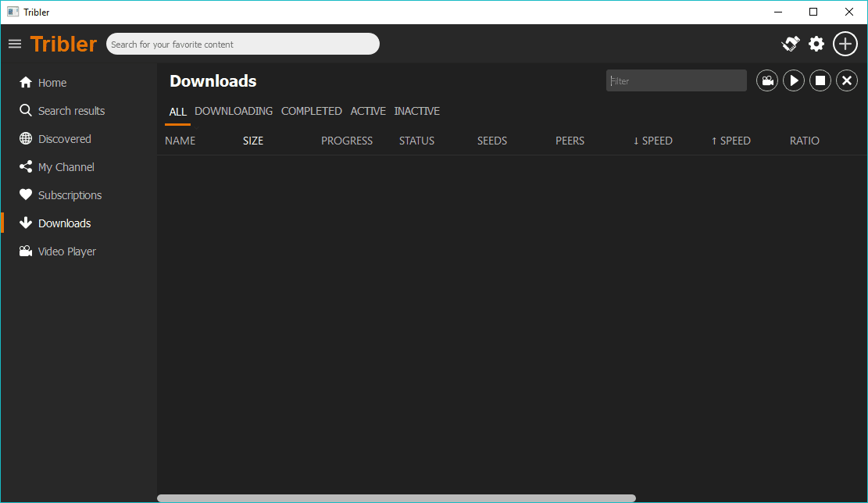This screenshot has height=503, width=868.
Task: Remove download with the X button
Action: (847, 80)
